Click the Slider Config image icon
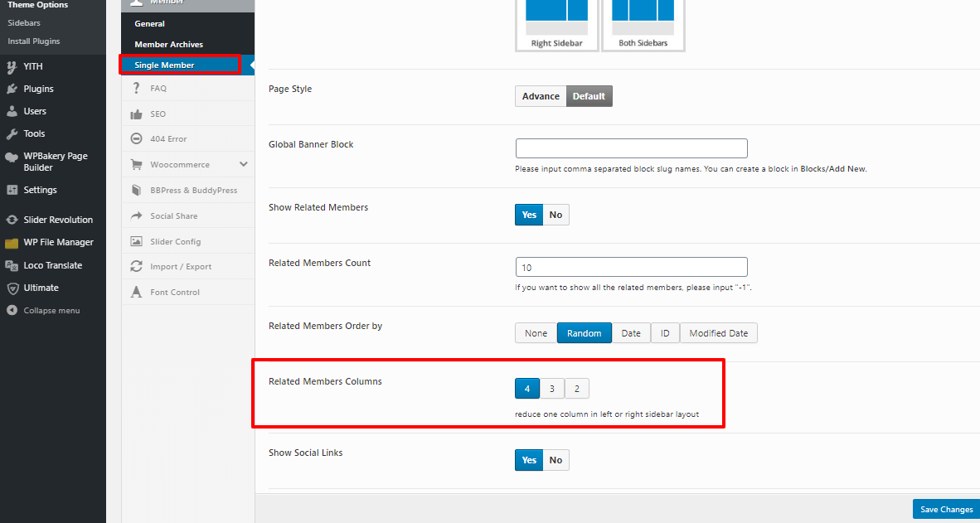 [x=136, y=241]
